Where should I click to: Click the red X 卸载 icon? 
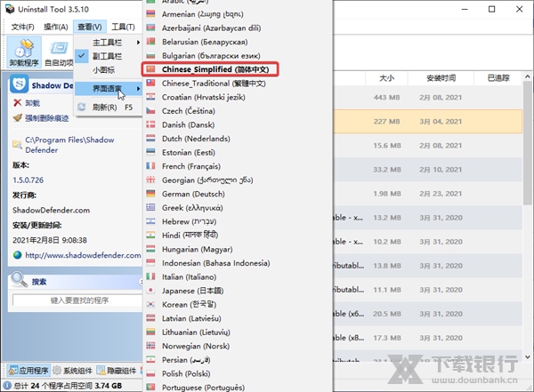pyautogui.click(x=17, y=103)
